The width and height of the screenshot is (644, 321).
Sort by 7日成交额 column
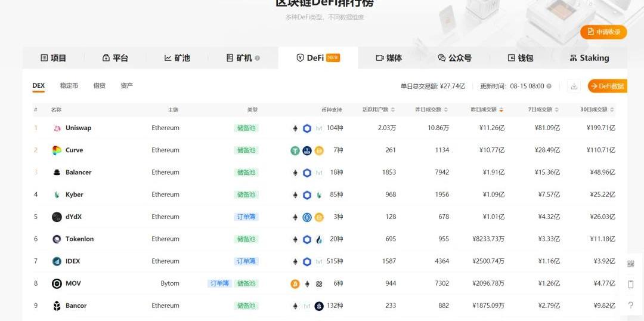pos(541,110)
